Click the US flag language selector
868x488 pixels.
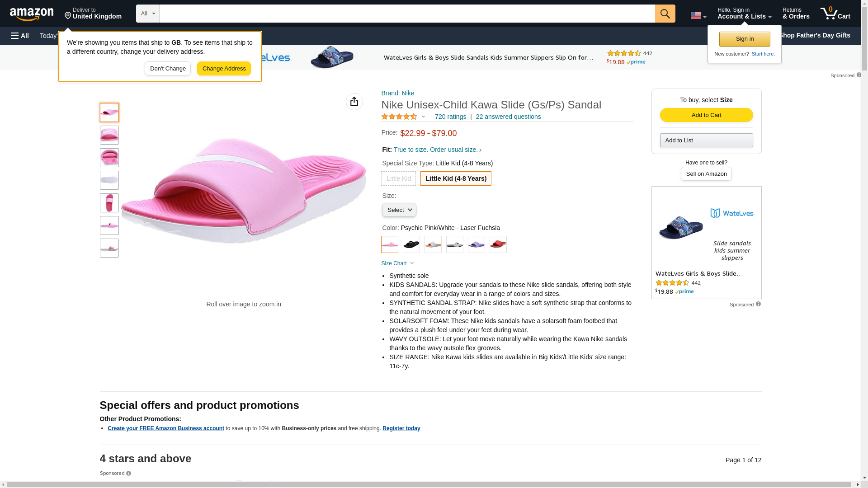pyautogui.click(x=698, y=15)
